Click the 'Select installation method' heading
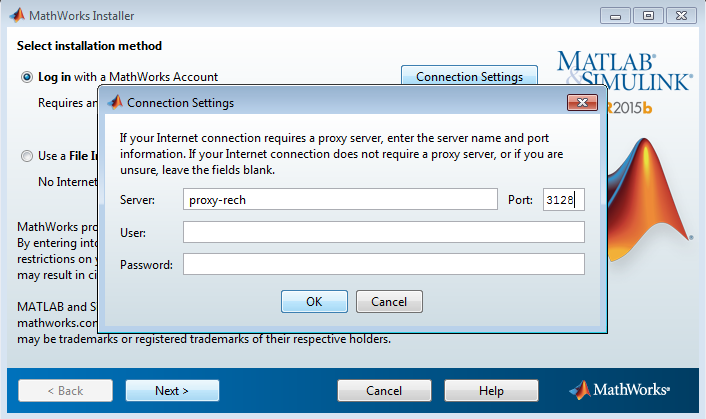The image size is (706, 419). pyautogui.click(x=89, y=46)
